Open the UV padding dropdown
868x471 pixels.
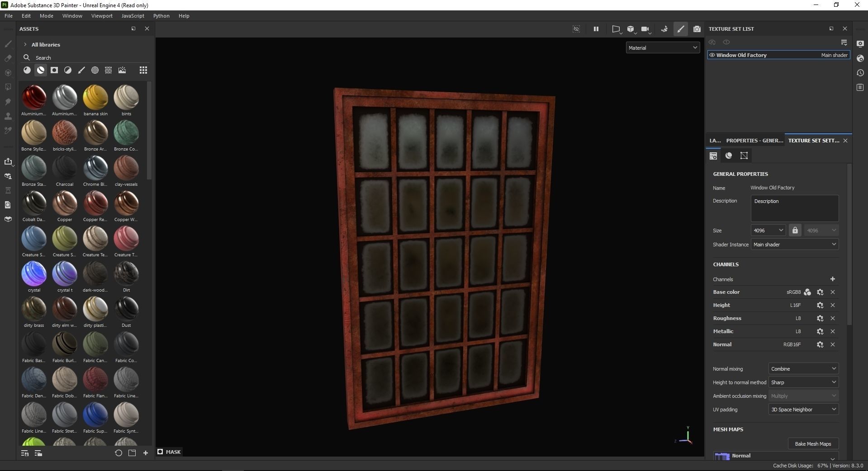pos(803,409)
